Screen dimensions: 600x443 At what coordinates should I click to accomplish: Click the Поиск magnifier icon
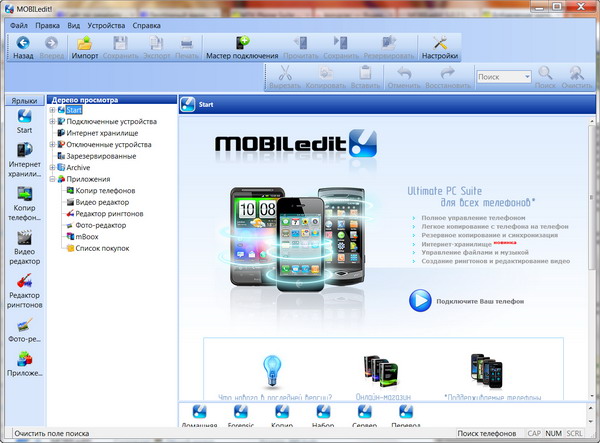[x=545, y=72]
